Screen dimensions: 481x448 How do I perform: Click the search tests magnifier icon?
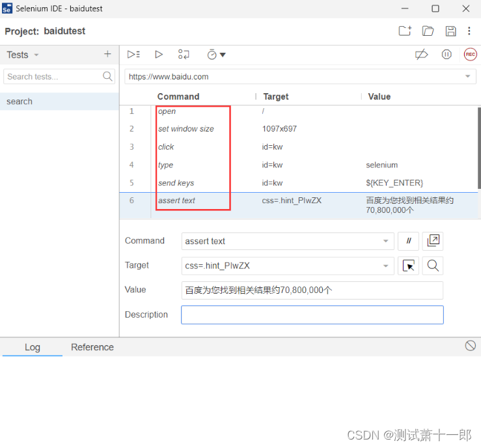point(107,76)
